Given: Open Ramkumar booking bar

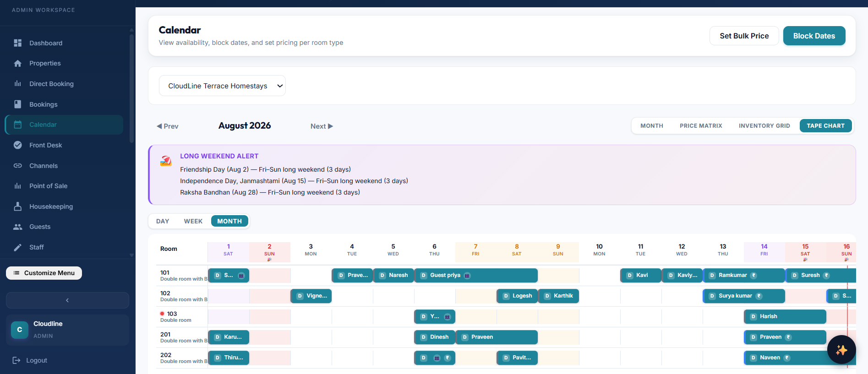Looking at the screenshot, I should [x=744, y=276].
